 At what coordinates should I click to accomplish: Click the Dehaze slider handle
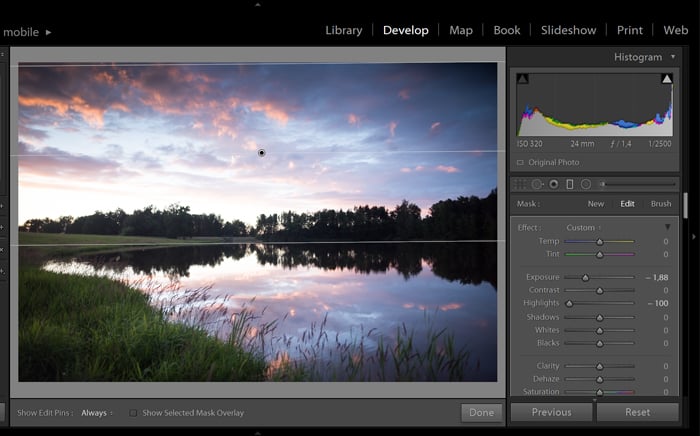point(600,379)
